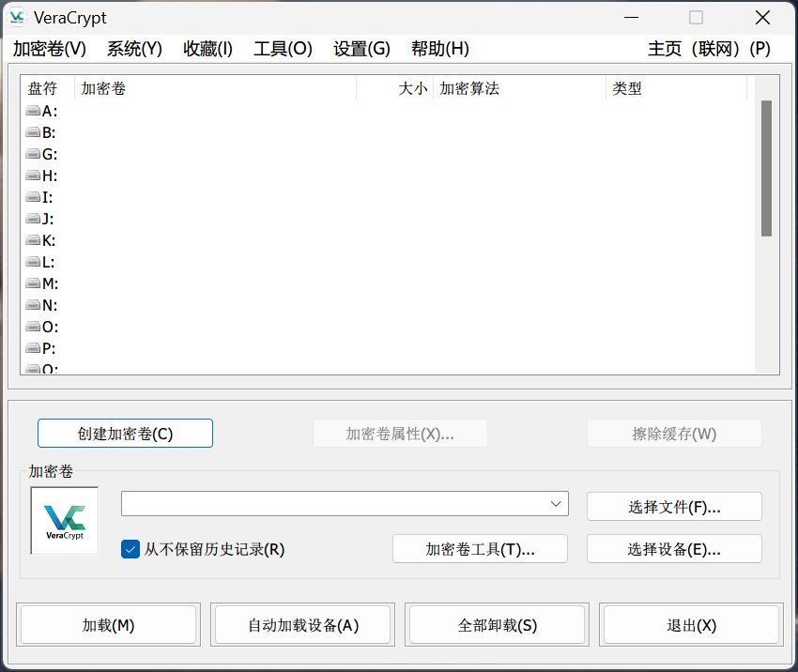The image size is (798, 672).
Task: Click the drive icon for I:
Action: click(33, 197)
